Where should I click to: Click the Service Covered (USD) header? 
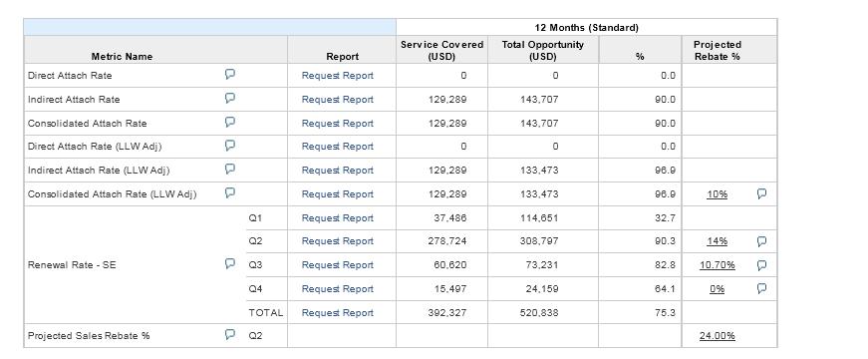pyautogui.click(x=441, y=50)
